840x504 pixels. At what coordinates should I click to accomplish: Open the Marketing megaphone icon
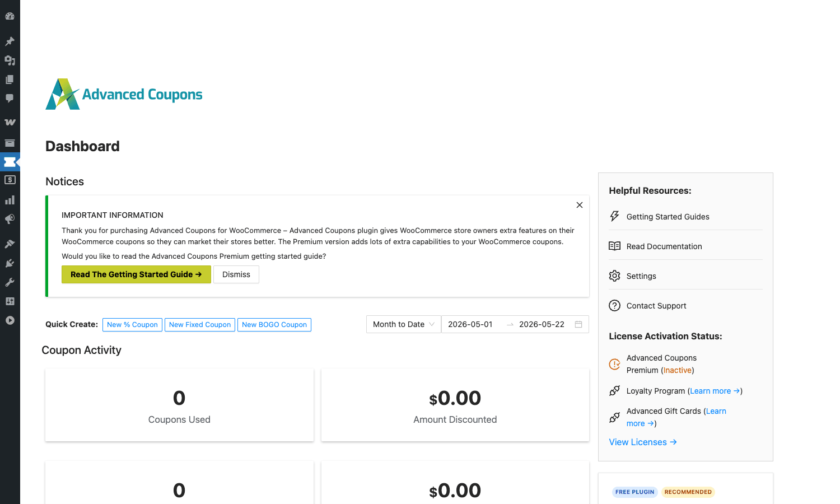10,219
